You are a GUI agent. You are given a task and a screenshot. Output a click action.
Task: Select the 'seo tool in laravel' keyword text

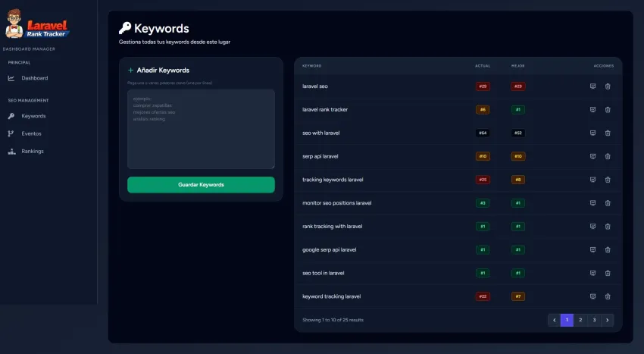324,273
